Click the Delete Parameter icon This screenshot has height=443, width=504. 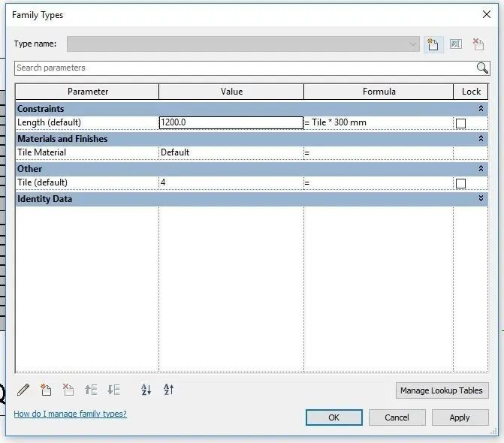tap(68, 390)
